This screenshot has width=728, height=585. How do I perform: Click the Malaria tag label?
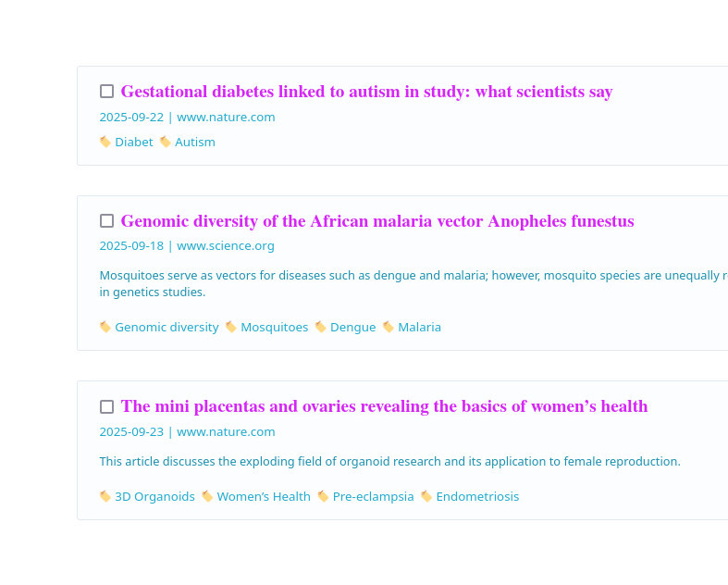(x=419, y=327)
